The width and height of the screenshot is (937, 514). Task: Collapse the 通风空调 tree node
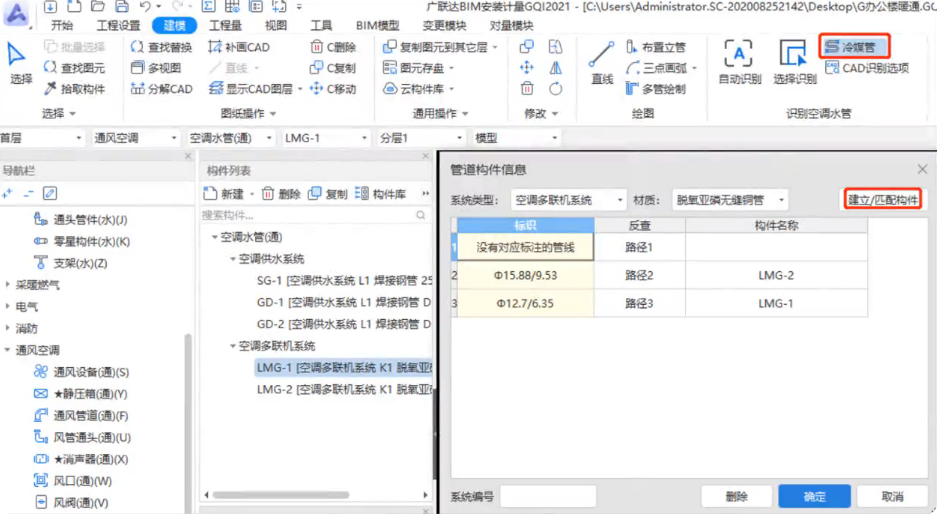pyautogui.click(x=8, y=350)
